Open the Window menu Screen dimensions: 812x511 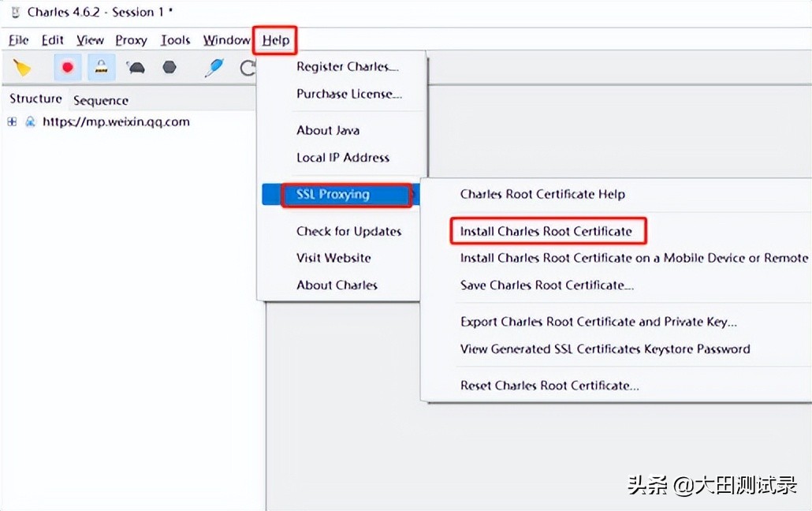pos(226,40)
